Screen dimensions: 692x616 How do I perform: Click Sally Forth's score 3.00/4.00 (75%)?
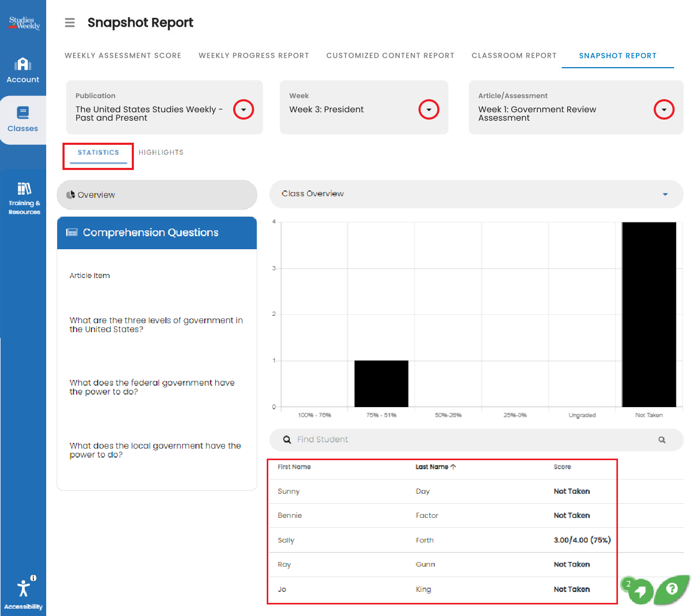(582, 540)
